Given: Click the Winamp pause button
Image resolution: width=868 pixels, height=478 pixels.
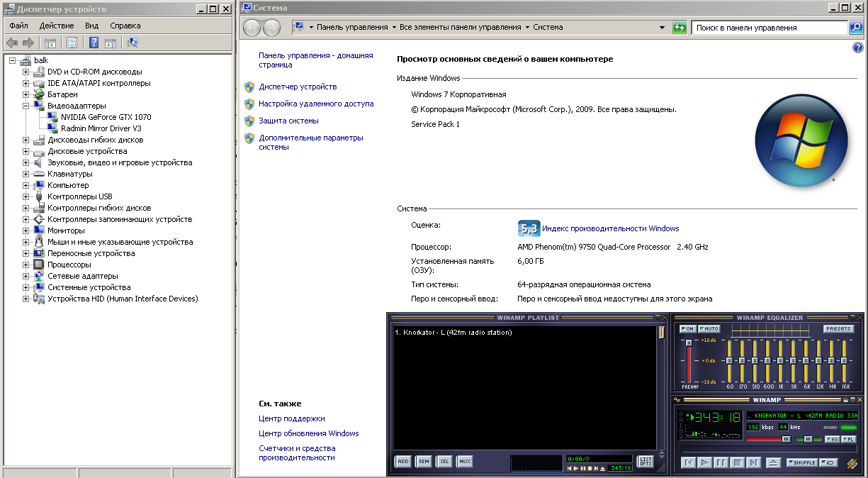Looking at the screenshot, I should tap(721, 463).
